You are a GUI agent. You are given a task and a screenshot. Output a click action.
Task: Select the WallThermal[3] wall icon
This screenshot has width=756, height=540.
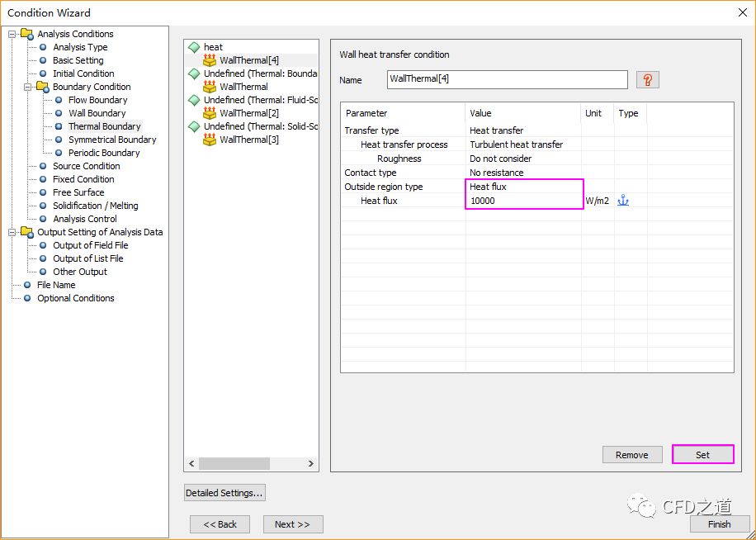(x=210, y=140)
